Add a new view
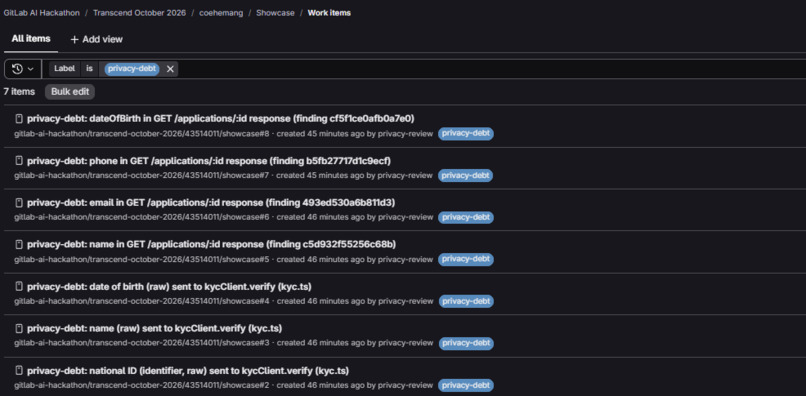806x396 pixels. coord(97,40)
